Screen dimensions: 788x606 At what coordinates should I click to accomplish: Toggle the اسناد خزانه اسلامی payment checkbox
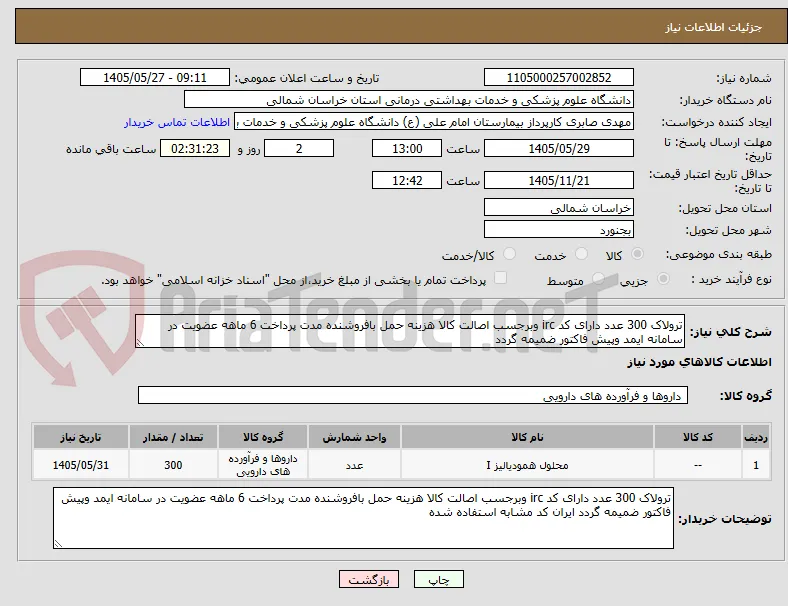point(501,278)
